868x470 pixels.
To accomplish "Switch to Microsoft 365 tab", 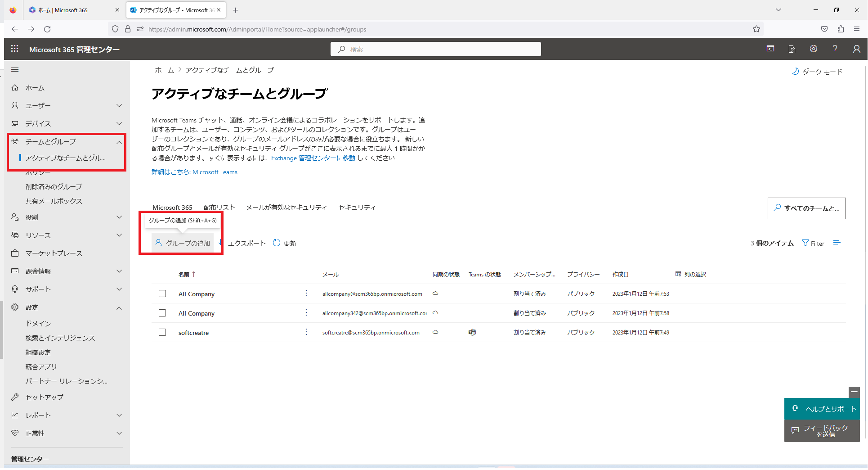I will pos(172,208).
